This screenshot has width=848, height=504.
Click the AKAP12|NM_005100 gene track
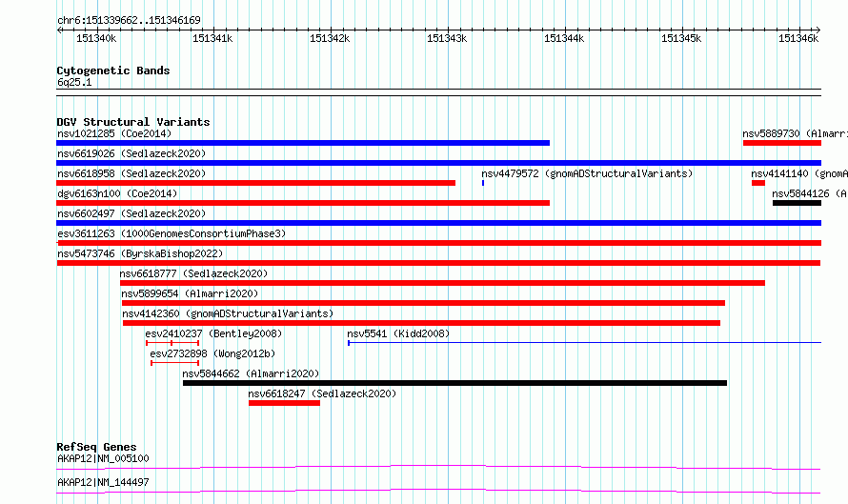click(438, 467)
